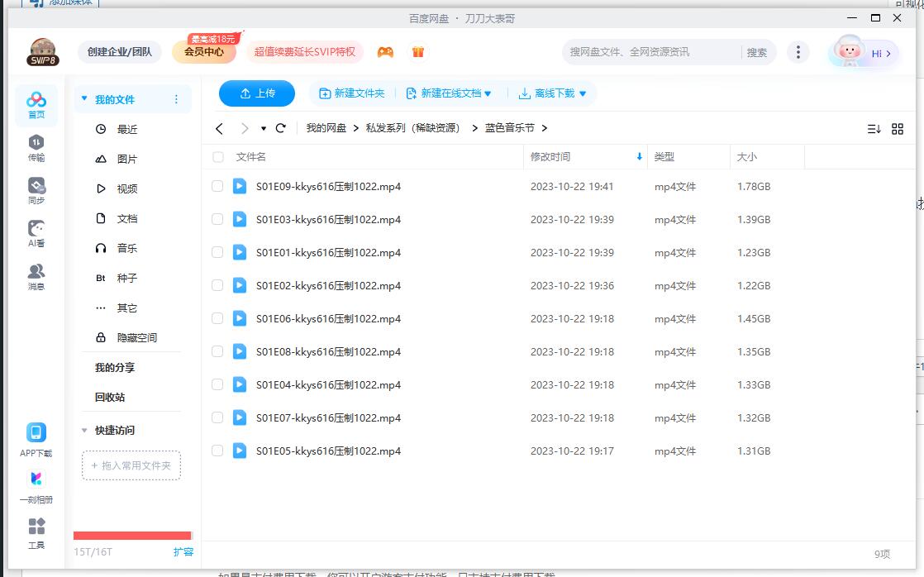Open 消息 messages icon
This screenshot has height=577, width=924.
[36, 276]
